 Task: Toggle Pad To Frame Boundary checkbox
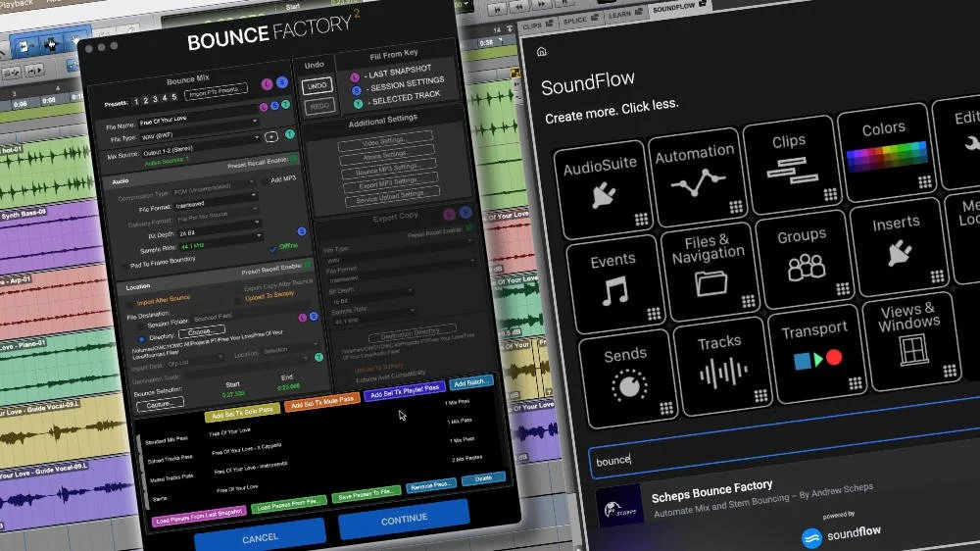tap(123, 267)
